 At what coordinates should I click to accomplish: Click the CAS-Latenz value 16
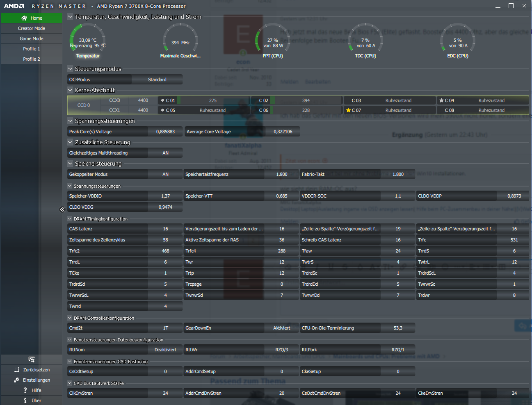click(165, 229)
